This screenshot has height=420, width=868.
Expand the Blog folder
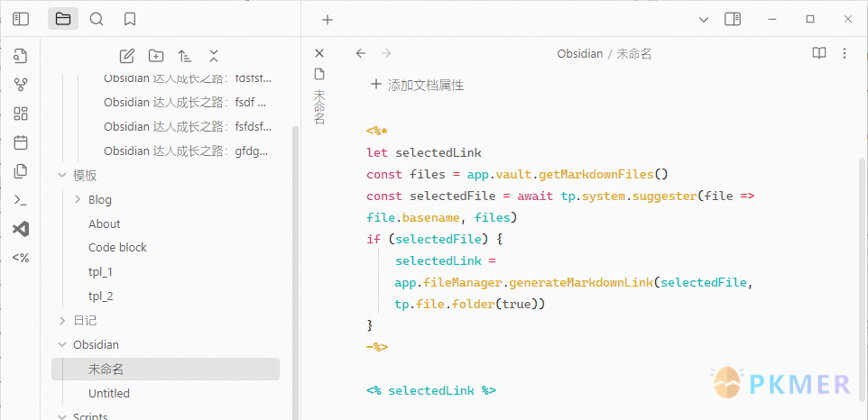coord(77,199)
